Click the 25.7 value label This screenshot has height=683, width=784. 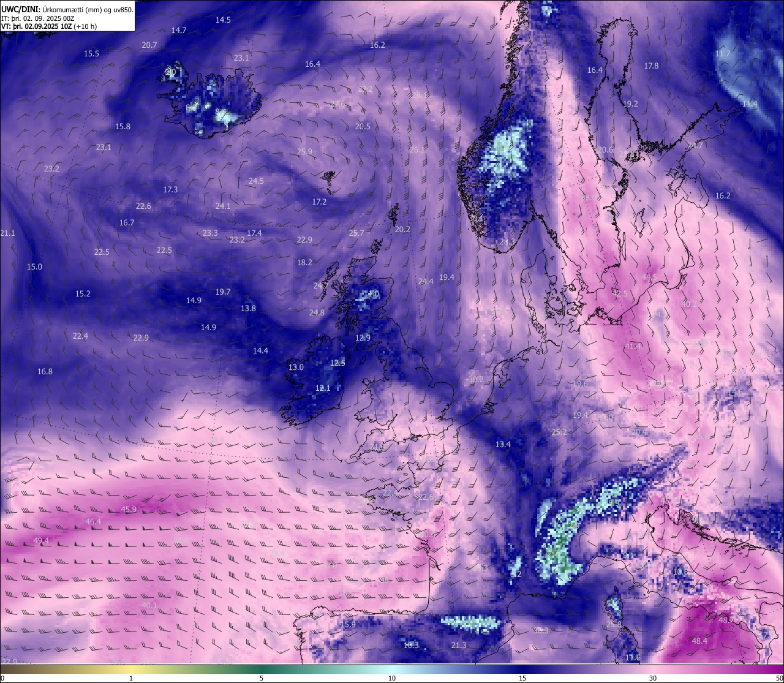(356, 233)
